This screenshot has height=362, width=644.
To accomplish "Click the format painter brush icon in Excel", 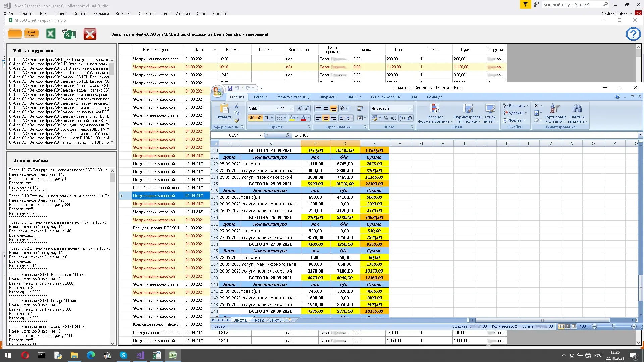I will [x=237, y=120].
